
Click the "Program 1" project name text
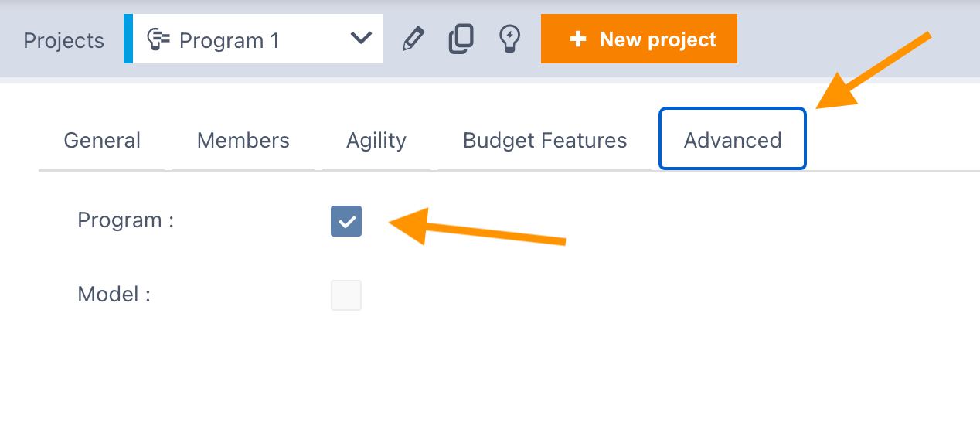click(x=230, y=40)
